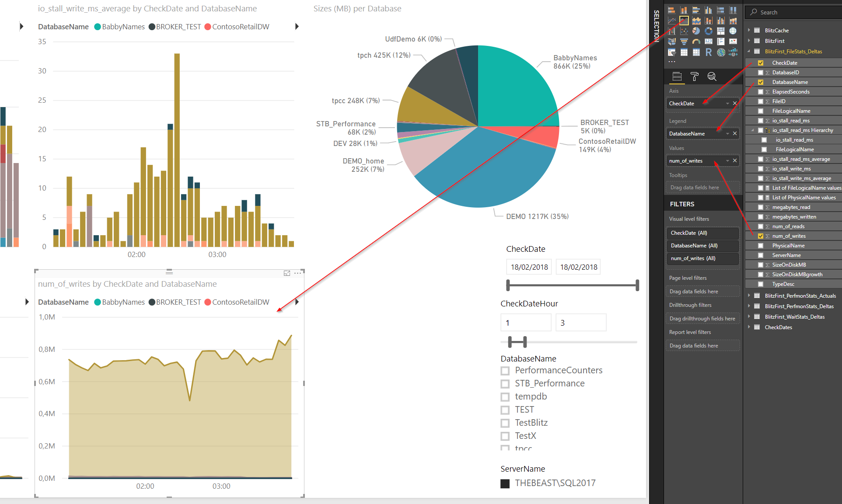This screenshot has height=504, width=842.
Task: Pick the KPI visualization icon
Action: point(733,42)
